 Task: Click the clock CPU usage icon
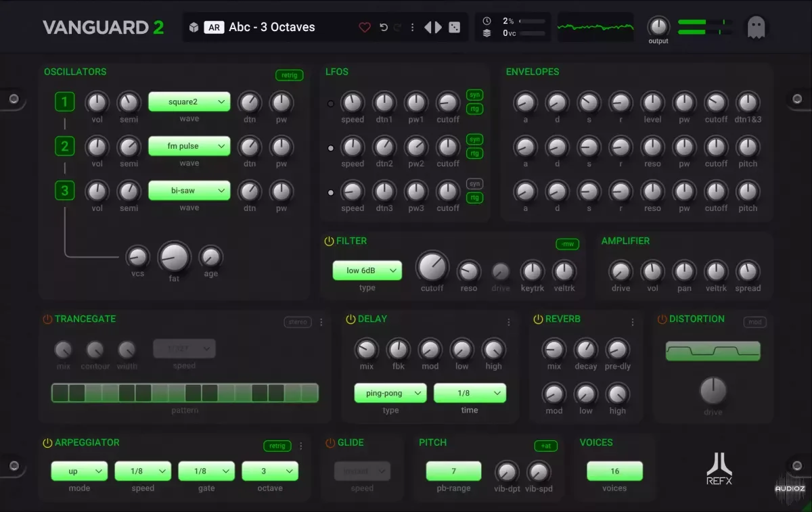pyautogui.click(x=487, y=21)
